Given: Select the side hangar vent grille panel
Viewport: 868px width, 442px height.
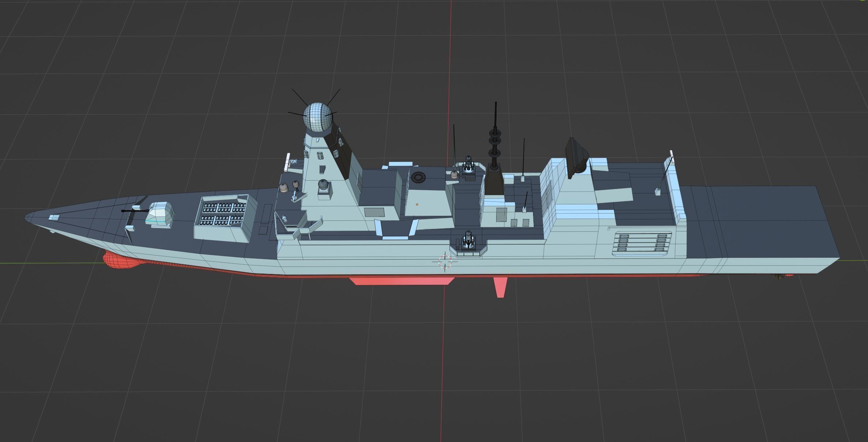Looking at the screenshot, I should pos(642,243).
